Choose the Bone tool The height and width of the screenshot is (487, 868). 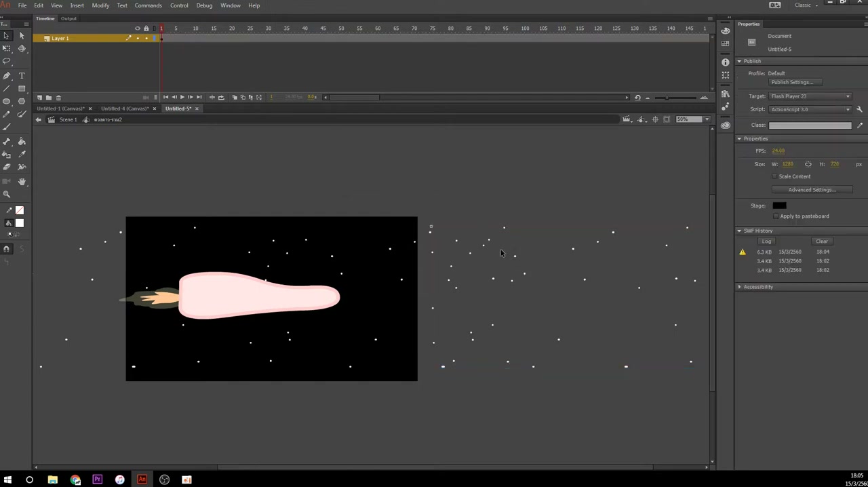(x=7, y=141)
